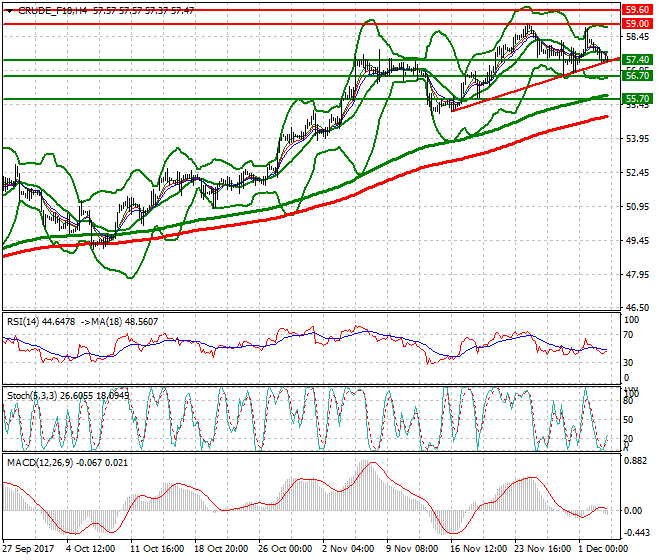Click the CRUDE_F18,H4 symbol title text
This screenshot has height=560, width=660.
53,11
